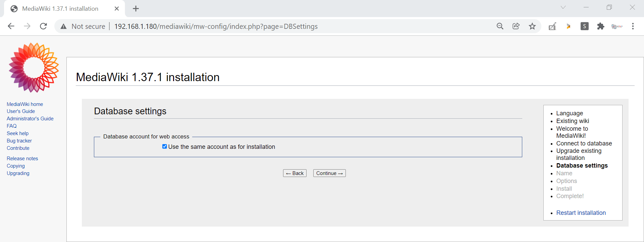
Task: Click Language step in the list
Action: tap(570, 113)
